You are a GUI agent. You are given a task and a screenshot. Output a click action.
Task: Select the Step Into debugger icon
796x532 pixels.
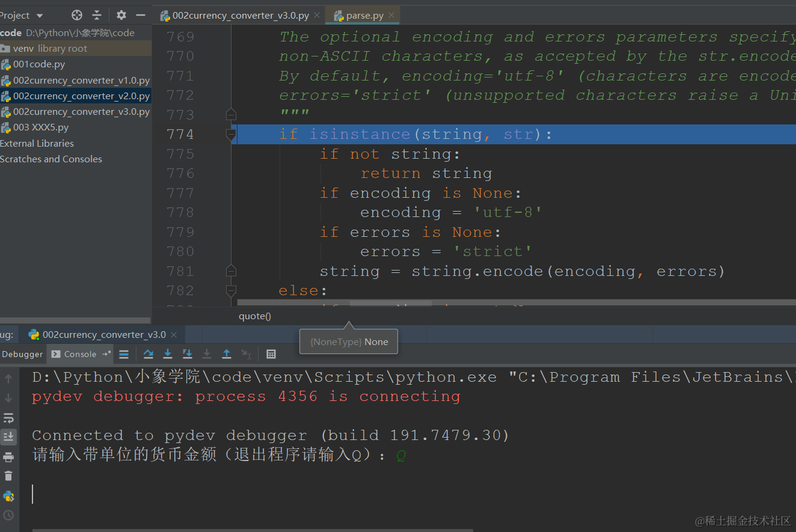pyautogui.click(x=168, y=354)
